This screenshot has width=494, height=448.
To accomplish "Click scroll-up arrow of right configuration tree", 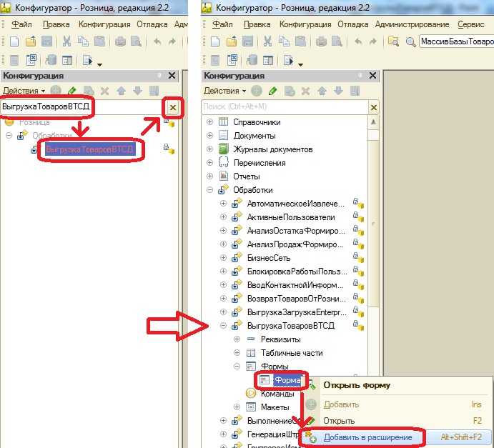I will [373, 122].
